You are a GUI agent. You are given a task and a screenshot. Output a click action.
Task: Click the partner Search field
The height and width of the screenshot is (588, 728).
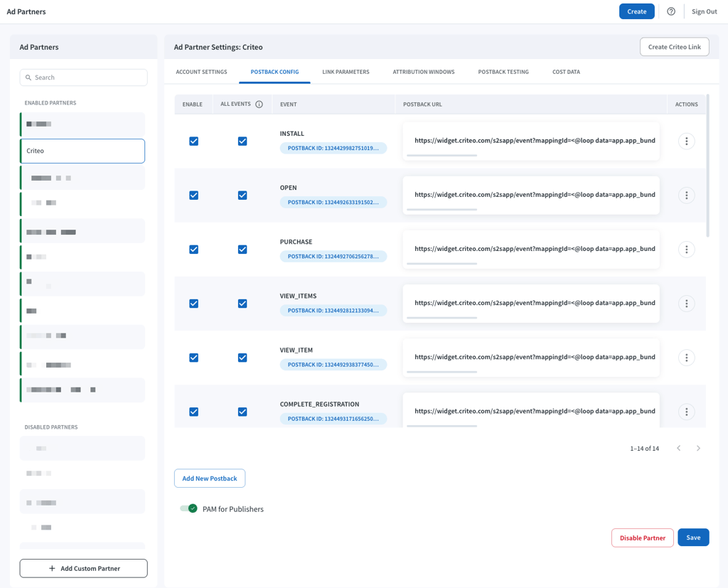tap(84, 77)
